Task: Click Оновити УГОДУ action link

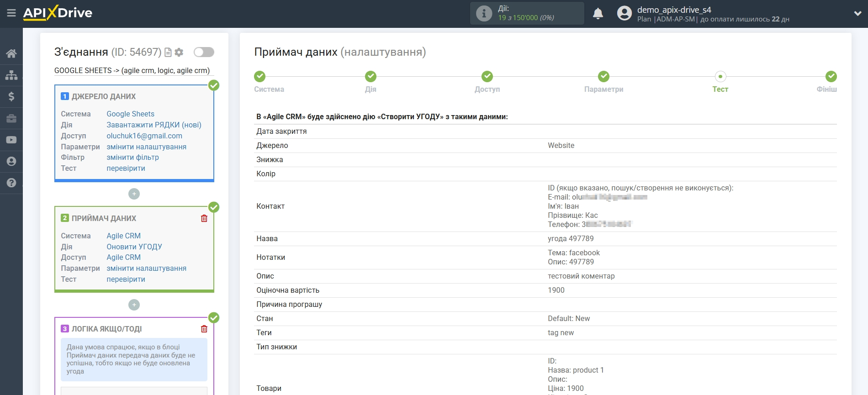Action: (x=134, y=247)
